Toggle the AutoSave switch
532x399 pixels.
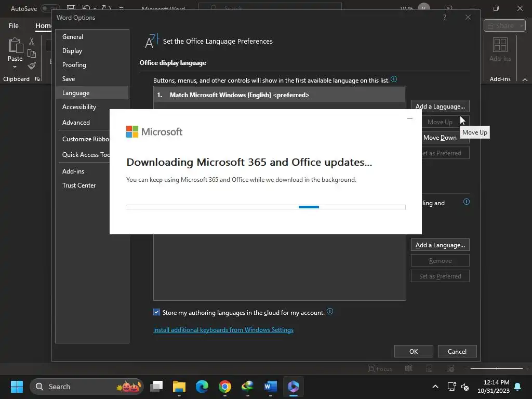coord(50,8)
